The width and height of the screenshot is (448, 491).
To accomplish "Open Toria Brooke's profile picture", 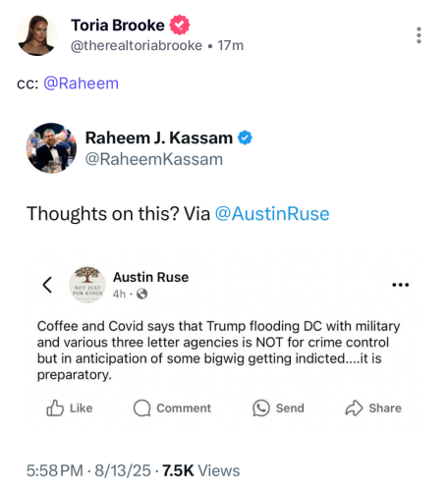I will 37,35.
